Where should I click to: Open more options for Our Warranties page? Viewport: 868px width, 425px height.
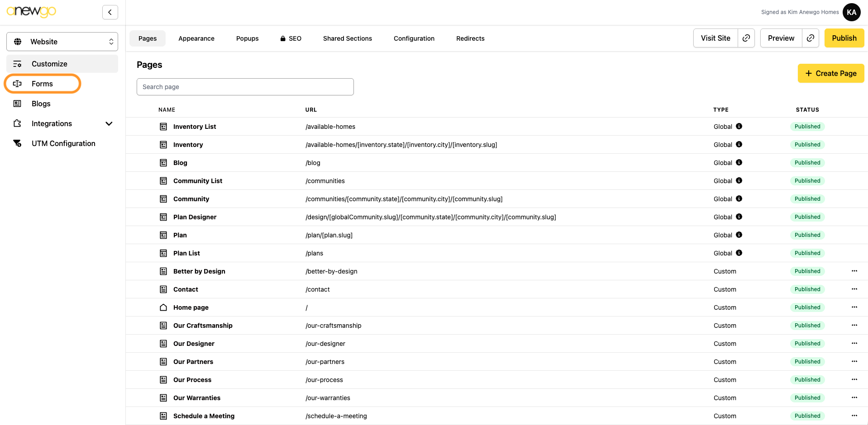click(x=854, y=397)
